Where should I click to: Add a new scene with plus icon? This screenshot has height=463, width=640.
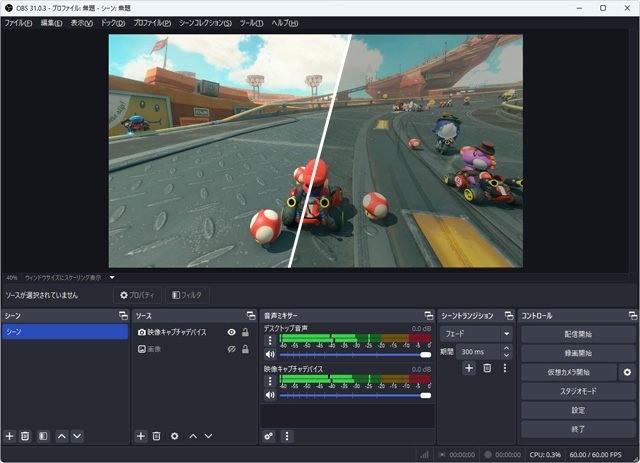pyautogui.click(x=9, y=436)
